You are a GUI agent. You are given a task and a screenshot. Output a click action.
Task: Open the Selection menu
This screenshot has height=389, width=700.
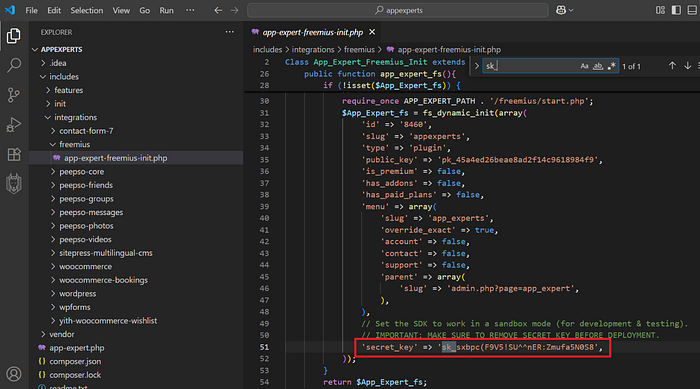click(x=87, y=10)
